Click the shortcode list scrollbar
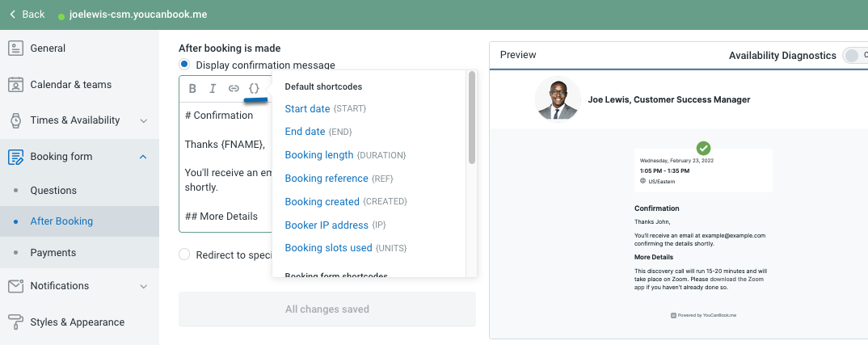This screenshot has height=345, width=868. point(472,118)
